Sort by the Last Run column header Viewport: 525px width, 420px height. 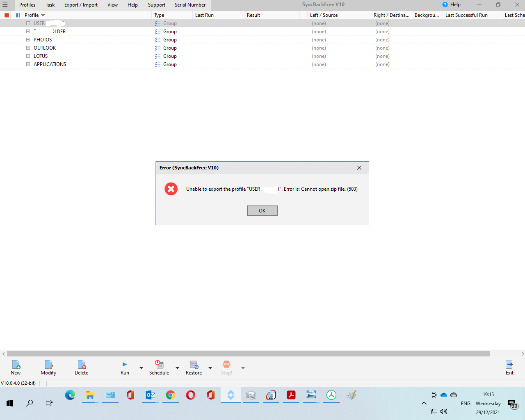coord(218,15)
